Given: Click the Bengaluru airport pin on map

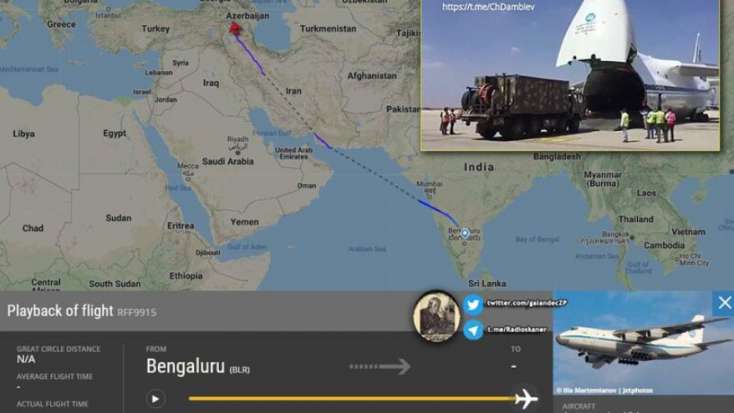Looking at the screenshot, I should pos(465,233).
